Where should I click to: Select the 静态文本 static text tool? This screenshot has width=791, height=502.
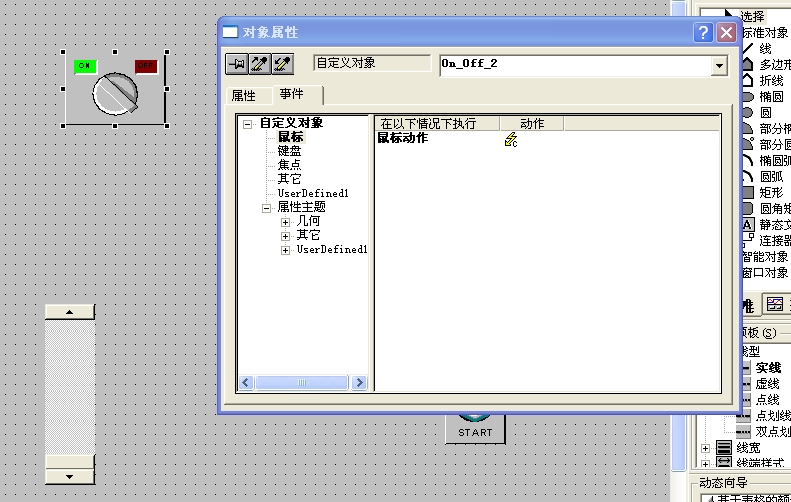click(x=748, y=225)
